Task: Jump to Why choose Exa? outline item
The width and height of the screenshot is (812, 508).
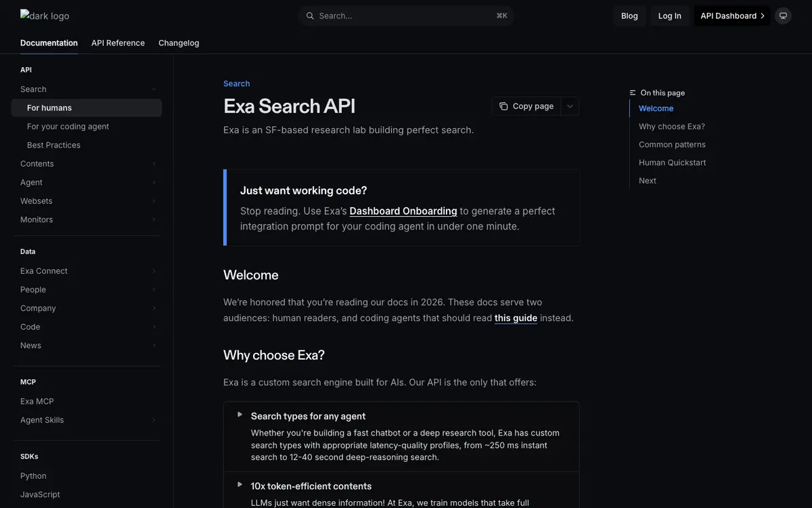Action: pos(672,127)
